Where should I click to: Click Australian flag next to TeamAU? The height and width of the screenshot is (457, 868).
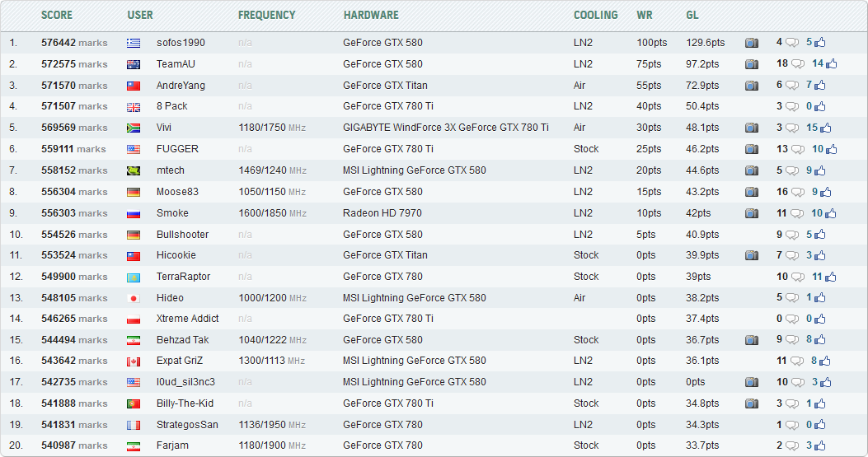pyautogui.click(x=134, y=65)
